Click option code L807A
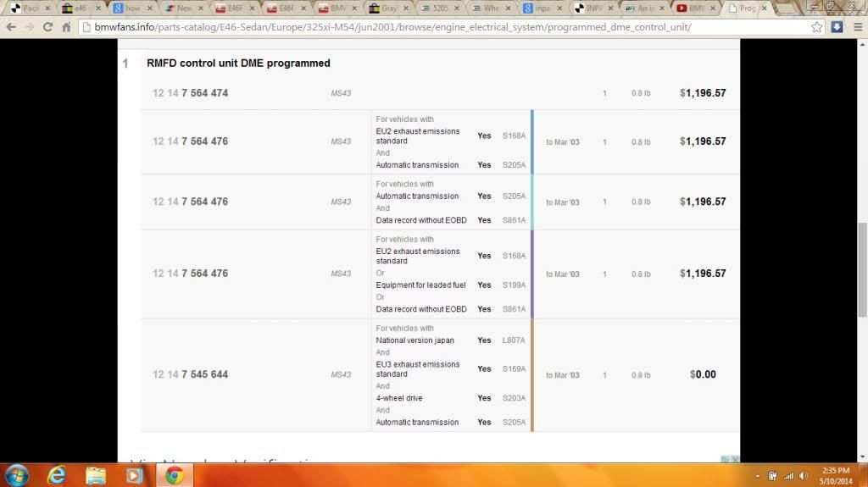The width and height of the screenshot is (868, 487). coord(514,340)
